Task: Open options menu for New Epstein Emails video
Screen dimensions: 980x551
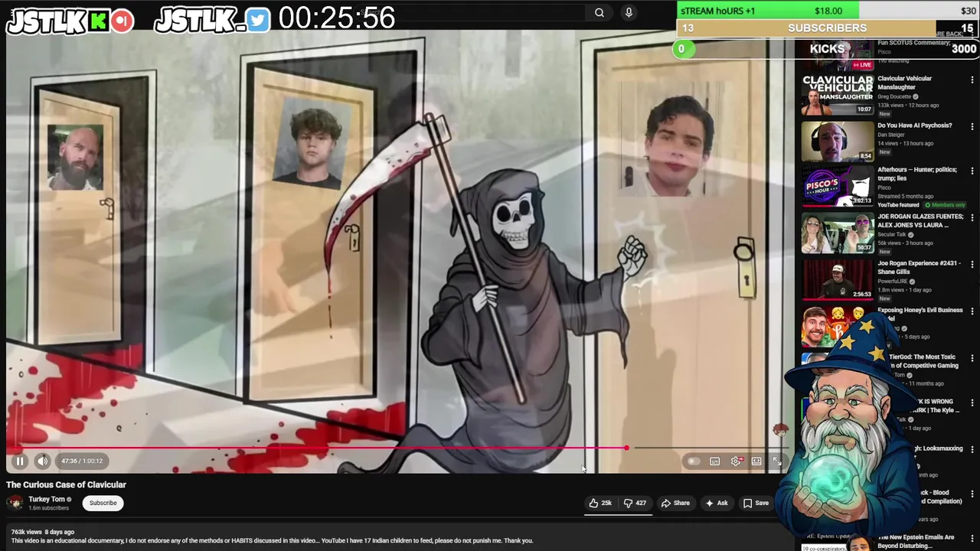Action: [x=972, y=537]
